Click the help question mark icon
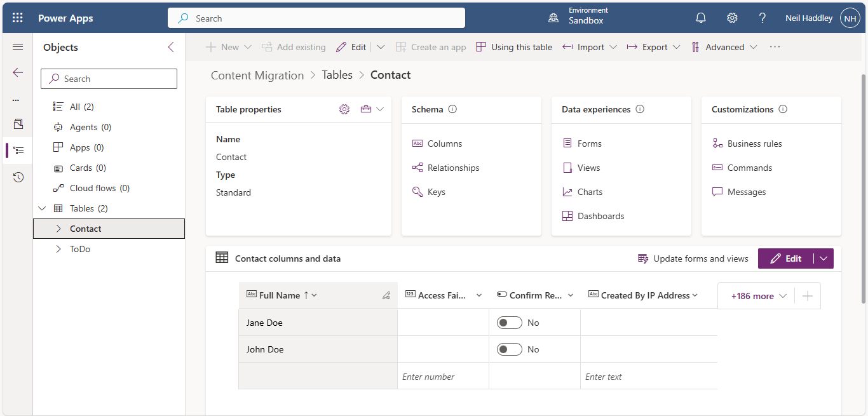868x416 pixels. click(763, 18)
